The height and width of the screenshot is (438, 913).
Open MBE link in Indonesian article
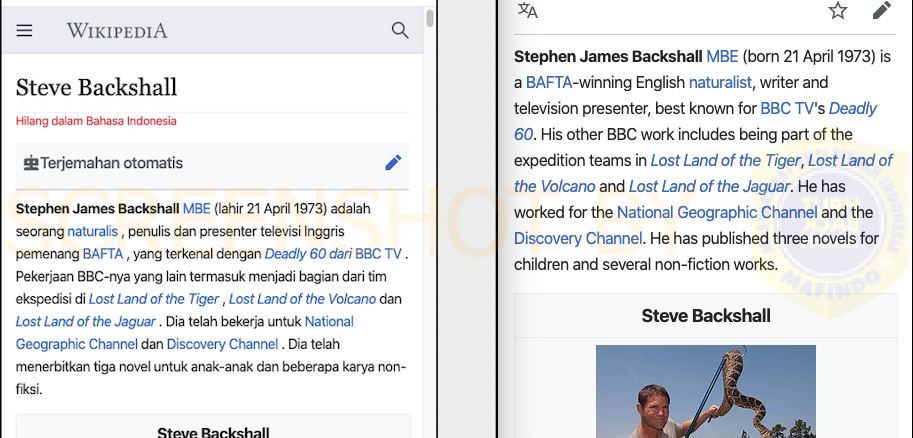pos(196,209)
